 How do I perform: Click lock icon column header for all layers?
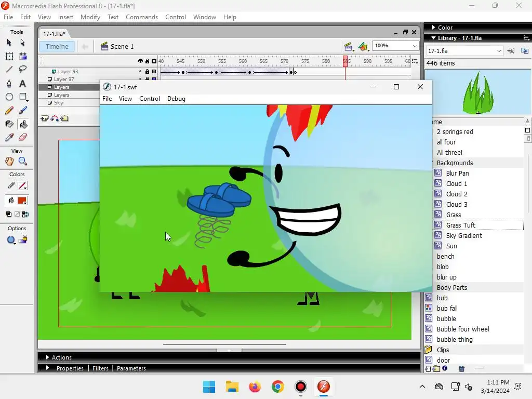pos(147,61)
